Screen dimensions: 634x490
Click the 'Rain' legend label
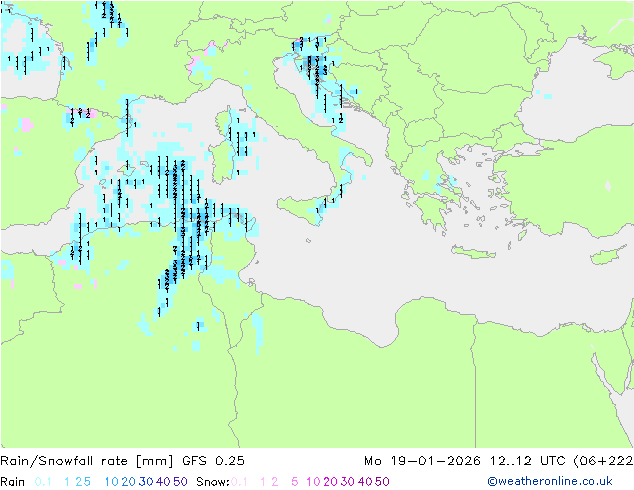pyautogui.click(x=13, y=482)
